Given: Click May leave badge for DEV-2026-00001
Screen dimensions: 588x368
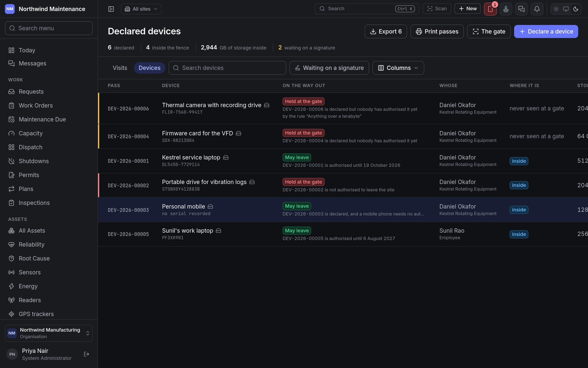Looking at the screenshot, I should tap(297, 157).
